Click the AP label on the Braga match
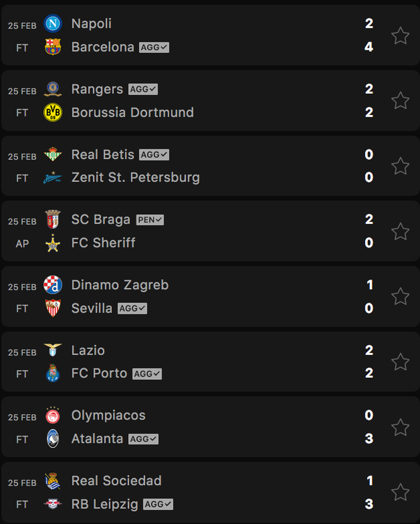420x524 pixels. coord(22,243)
